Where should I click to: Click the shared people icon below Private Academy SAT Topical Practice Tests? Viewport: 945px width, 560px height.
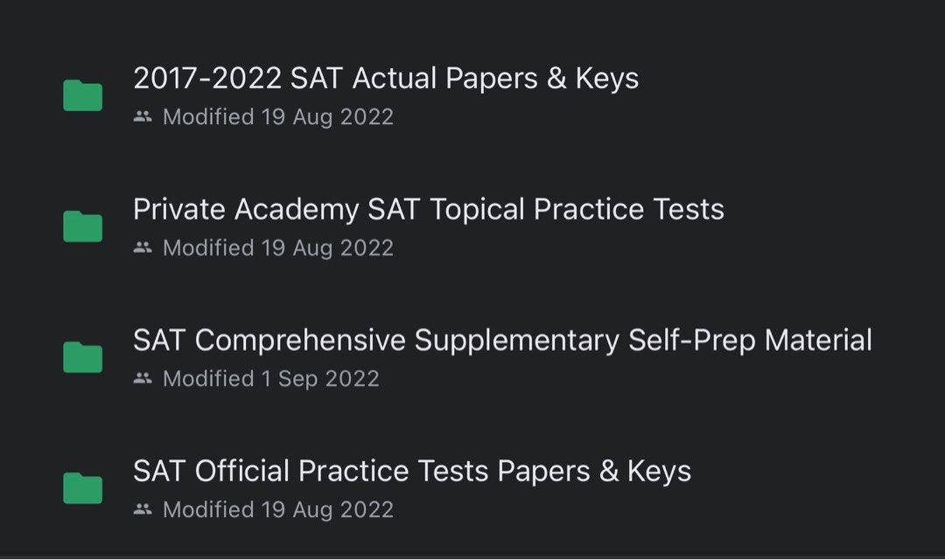pyautogui.click(x=143, y=248)
